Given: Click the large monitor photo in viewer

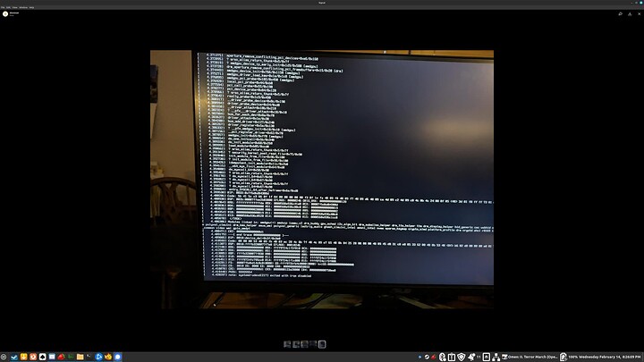Looking at the screenshot, I should click(x=322, y=180).
